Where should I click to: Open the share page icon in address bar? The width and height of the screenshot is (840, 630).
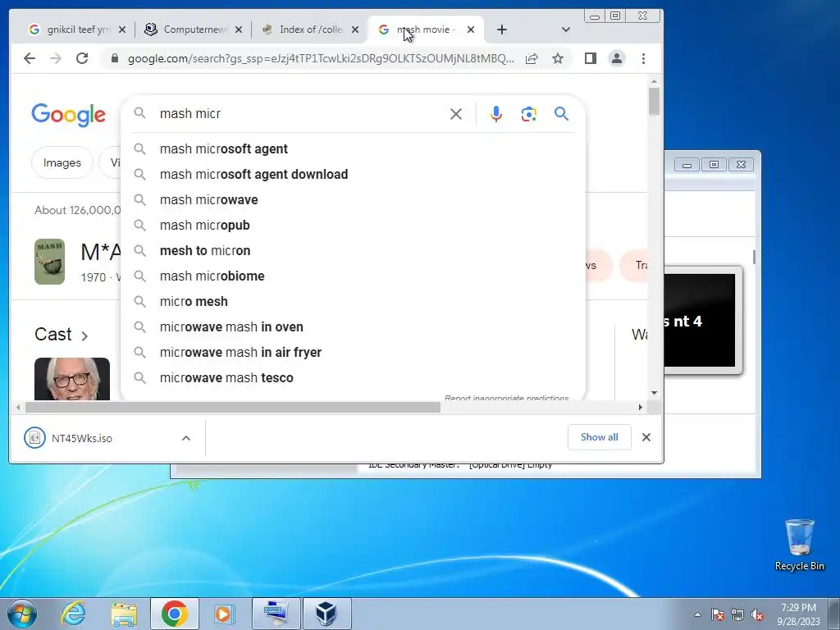coord(532,58)
